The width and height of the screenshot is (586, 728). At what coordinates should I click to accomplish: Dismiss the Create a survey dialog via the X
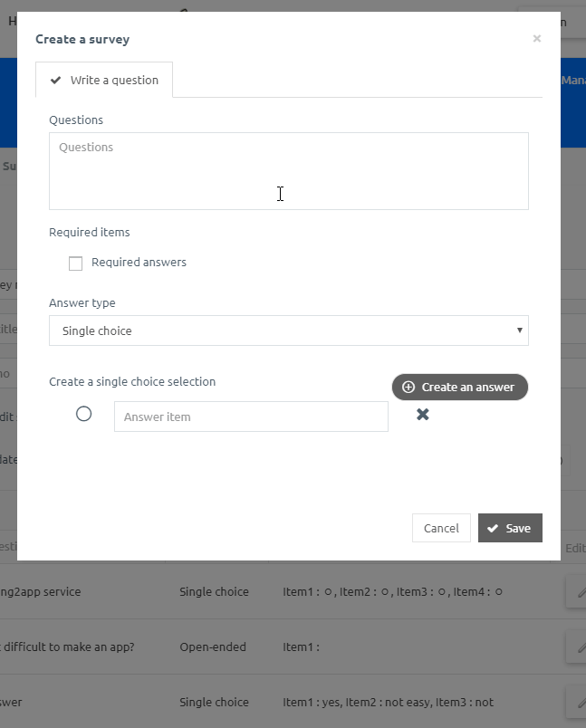click(536, 38)
